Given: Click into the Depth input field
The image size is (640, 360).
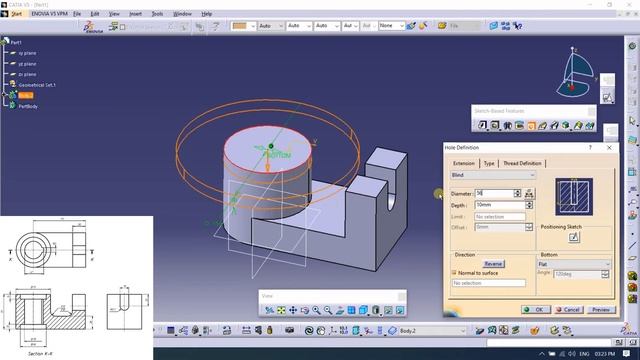Looking at the screenshot, I should 500,205.
